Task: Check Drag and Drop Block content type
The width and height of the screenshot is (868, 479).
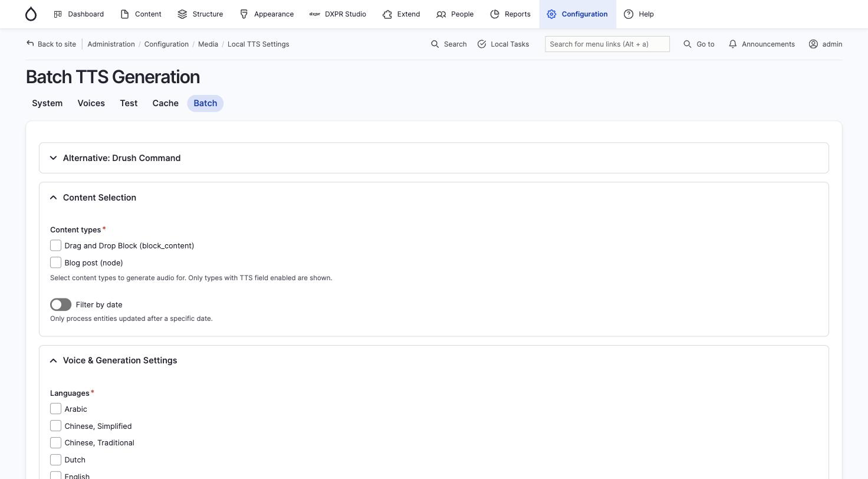Action: coord(55,245)
